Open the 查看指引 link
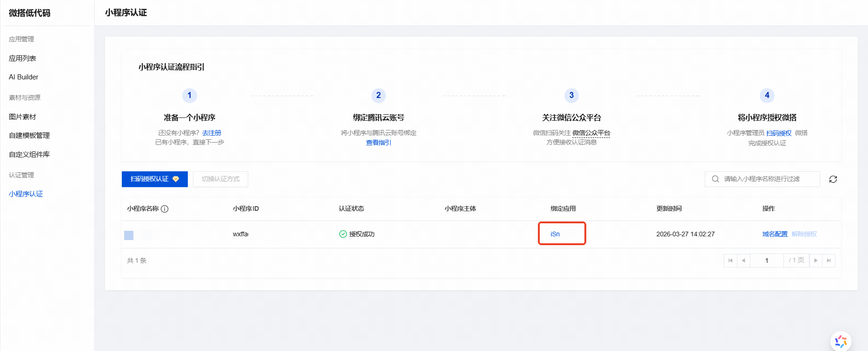Screen dimensions: 868x351 pyautogui.click(x=378, y=143)
